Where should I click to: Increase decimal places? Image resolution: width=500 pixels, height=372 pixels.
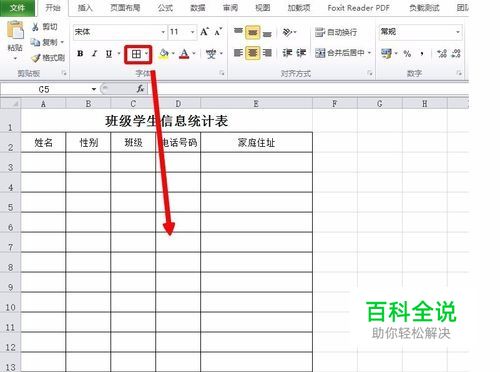442,53
